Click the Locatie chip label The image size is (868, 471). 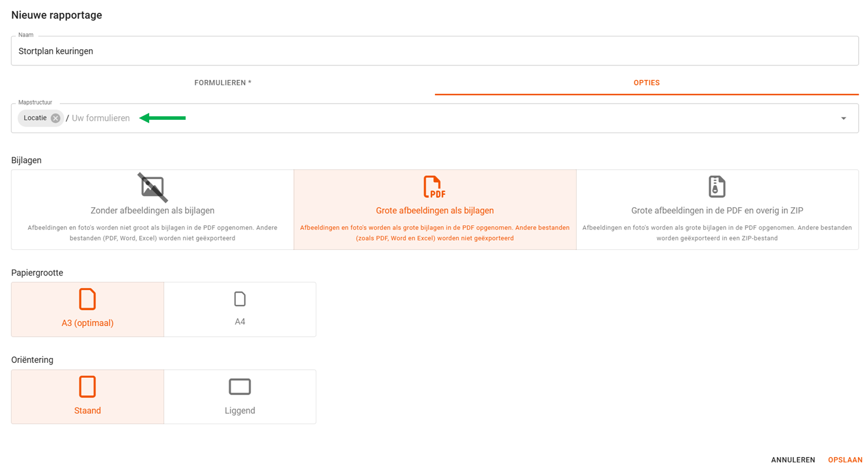click(x=35, y=118)
